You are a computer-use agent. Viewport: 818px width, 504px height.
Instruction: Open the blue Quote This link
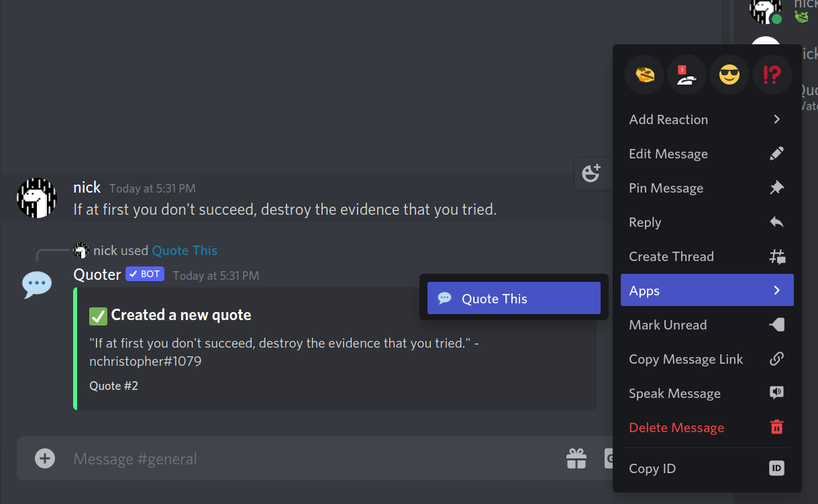(185, 250)
